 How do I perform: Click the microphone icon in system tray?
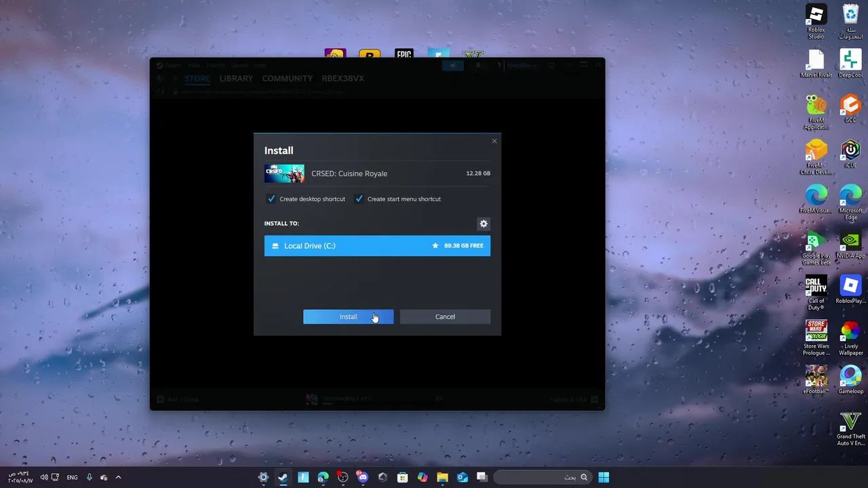[x=89, y=477]
